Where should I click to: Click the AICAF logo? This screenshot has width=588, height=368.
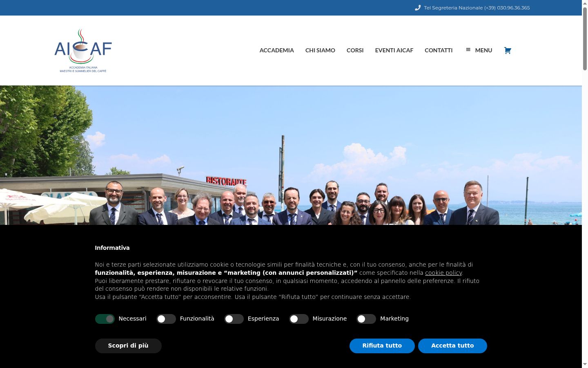coord(83,51)
